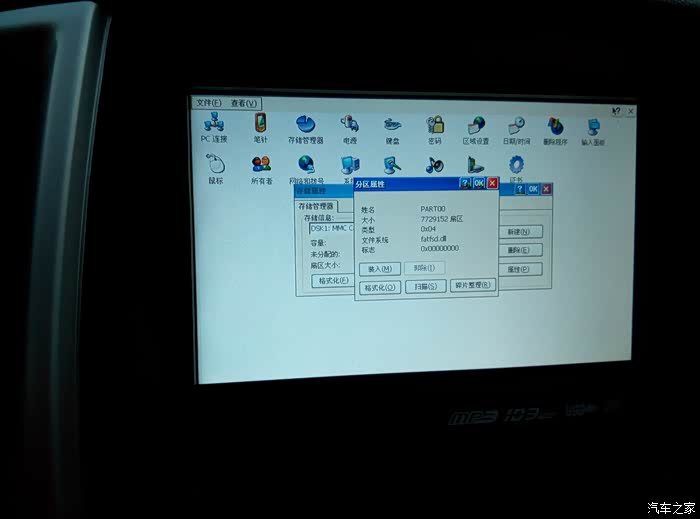Close the 分区属性 partition dialog

[492, 183]
